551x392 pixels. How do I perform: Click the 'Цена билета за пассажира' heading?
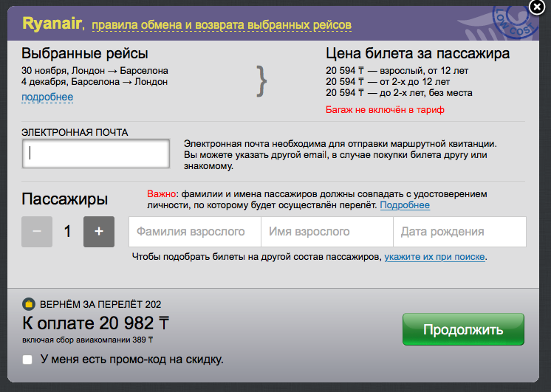tap(418, 53)
